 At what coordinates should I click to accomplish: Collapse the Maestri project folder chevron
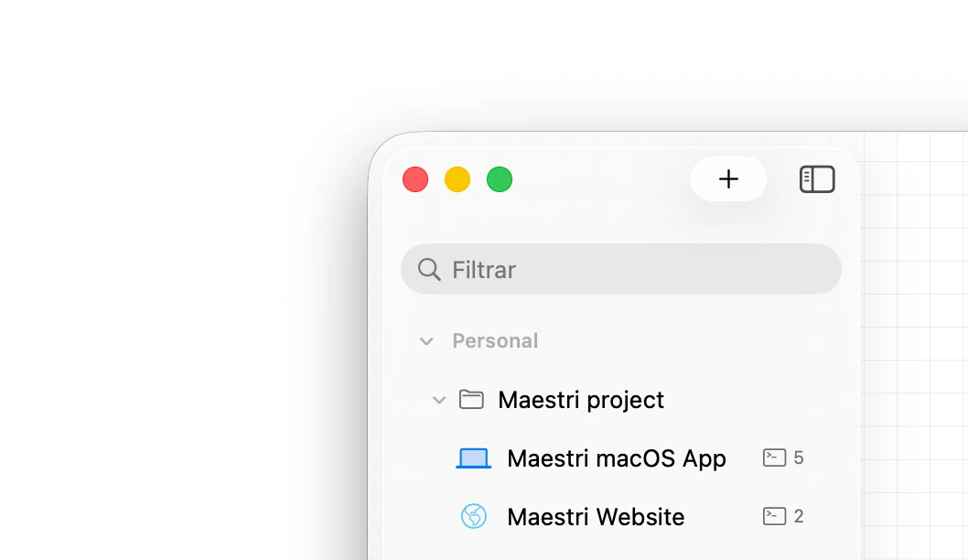(439, 400)
